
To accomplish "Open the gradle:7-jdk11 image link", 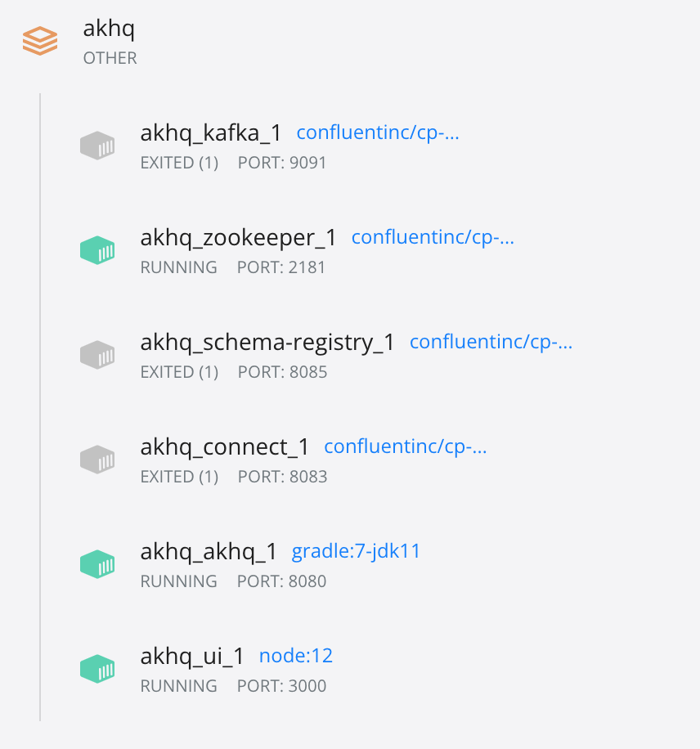I will pos(357,551).
